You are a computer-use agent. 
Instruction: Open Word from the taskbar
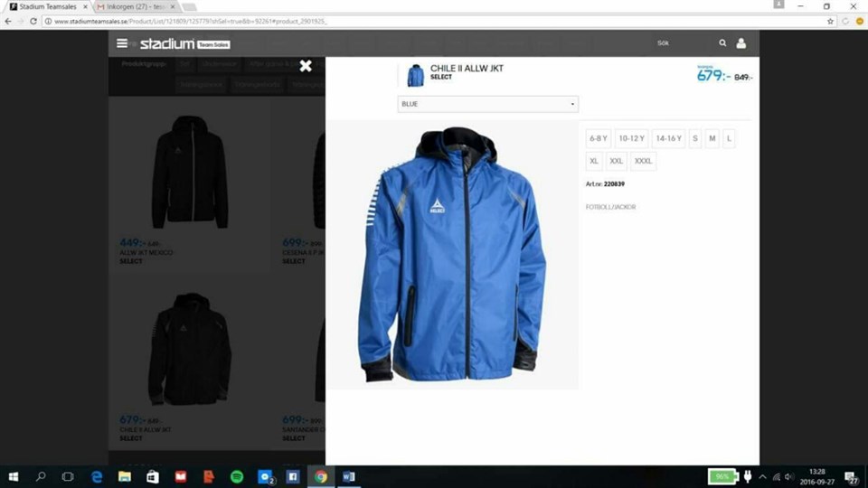coord(349,476)
